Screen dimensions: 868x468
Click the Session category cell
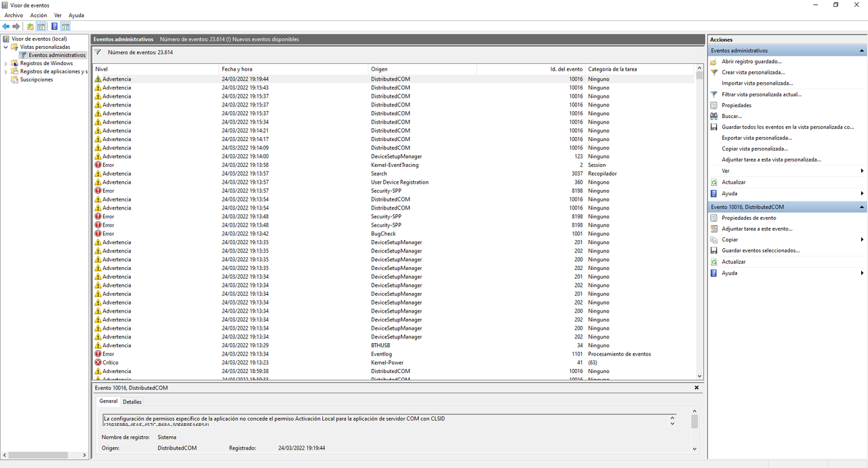click(597, 165)
